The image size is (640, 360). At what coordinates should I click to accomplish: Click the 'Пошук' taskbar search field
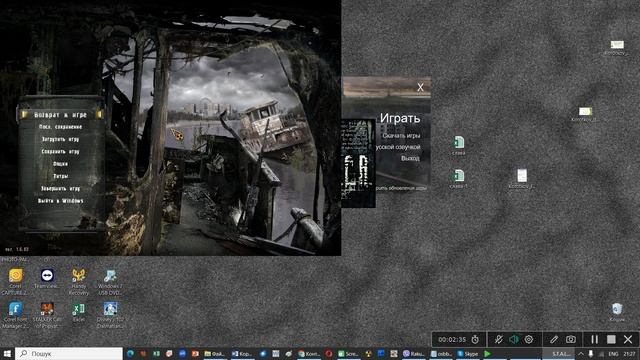(69, 353)
